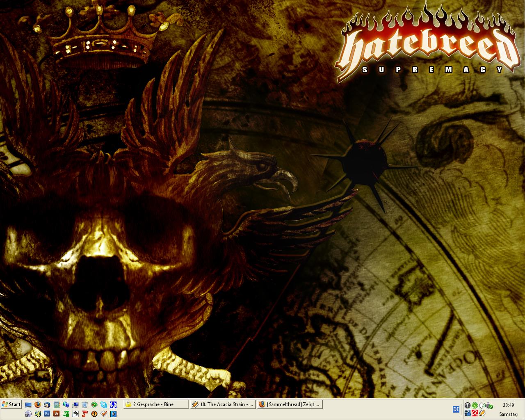The image size is (525, 420).
Task: Open the address book quick launch icon
Action: point(57,404)
